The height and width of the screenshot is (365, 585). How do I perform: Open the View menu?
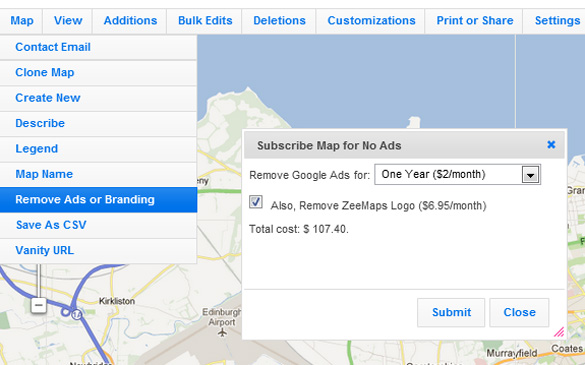click(68, 21)
